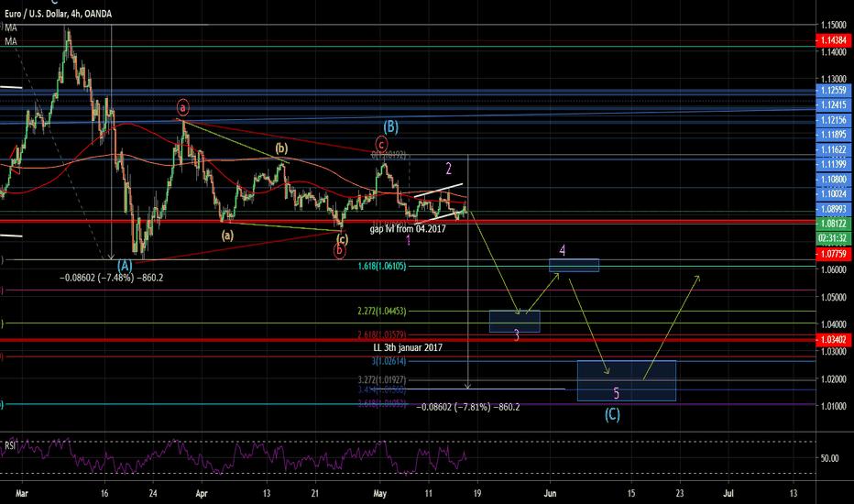The width and height of the screenshot is (854, 504).
Task: Click the 1.10800 price label
Action: pos(833,180)
